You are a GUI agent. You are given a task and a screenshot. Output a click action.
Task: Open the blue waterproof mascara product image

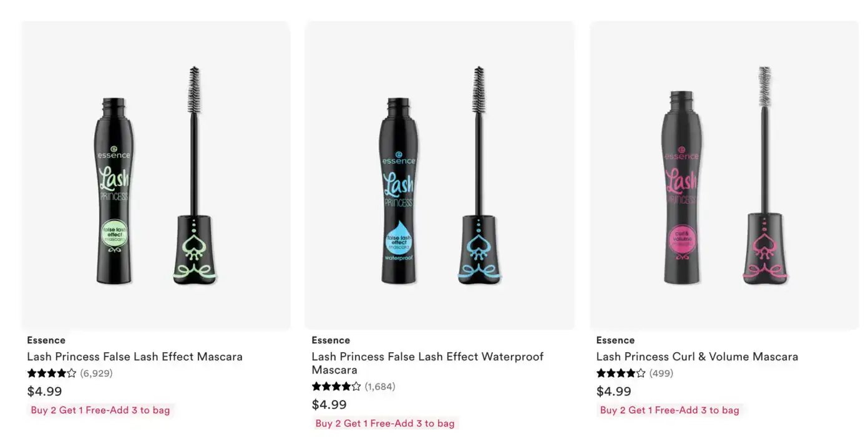pos(439,175)
